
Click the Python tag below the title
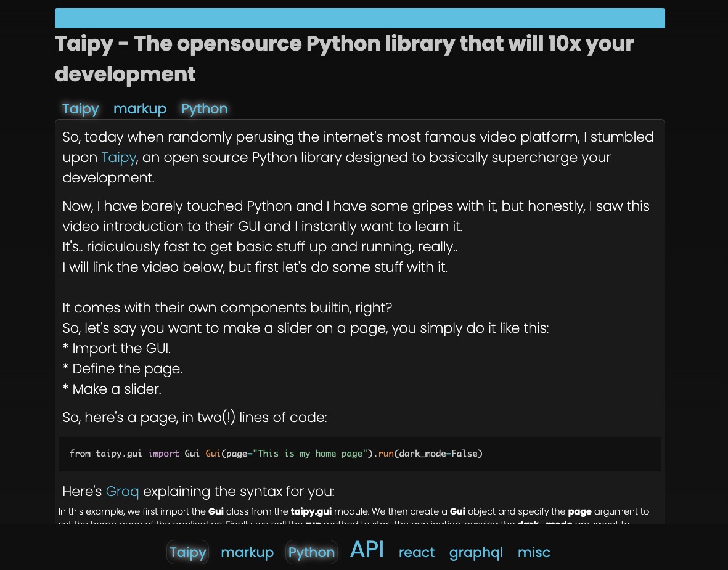tap(204, 108)
